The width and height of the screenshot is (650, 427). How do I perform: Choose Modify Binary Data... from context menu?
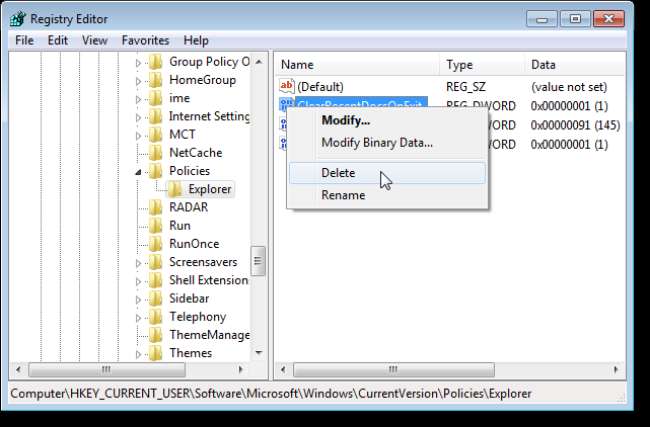coord(387,143)
